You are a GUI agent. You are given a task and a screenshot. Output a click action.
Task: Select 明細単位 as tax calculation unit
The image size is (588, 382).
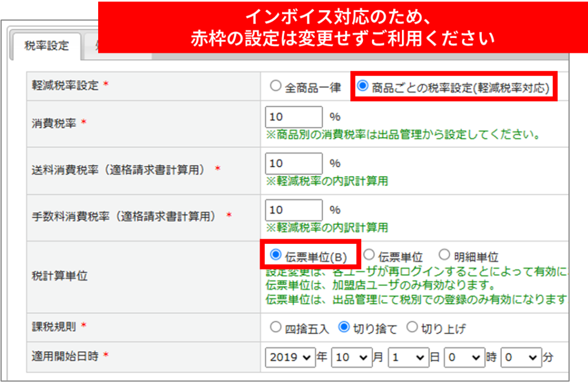[x=444, y=255]
